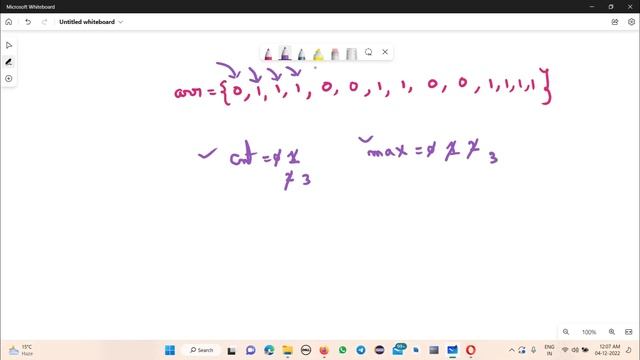Click the 100% zoom level
Viewport: 640px width, 360px height.
pyautogui.click(x=589, y=332)
